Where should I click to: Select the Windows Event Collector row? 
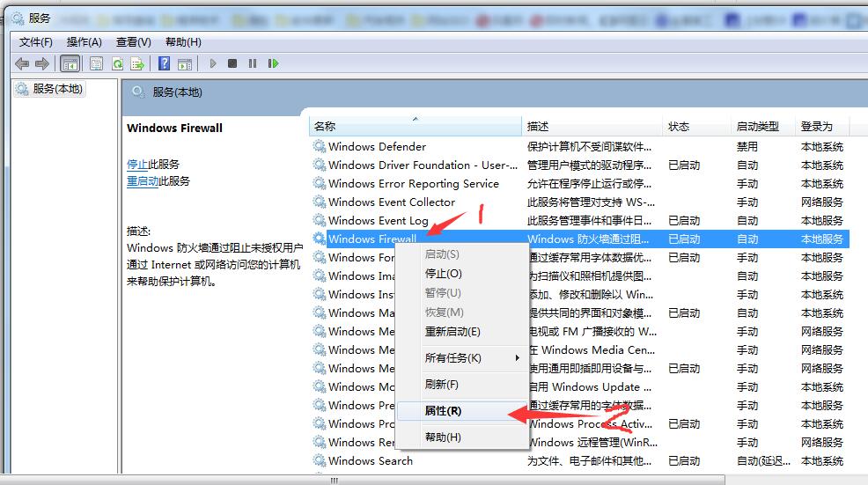[579, 202]
